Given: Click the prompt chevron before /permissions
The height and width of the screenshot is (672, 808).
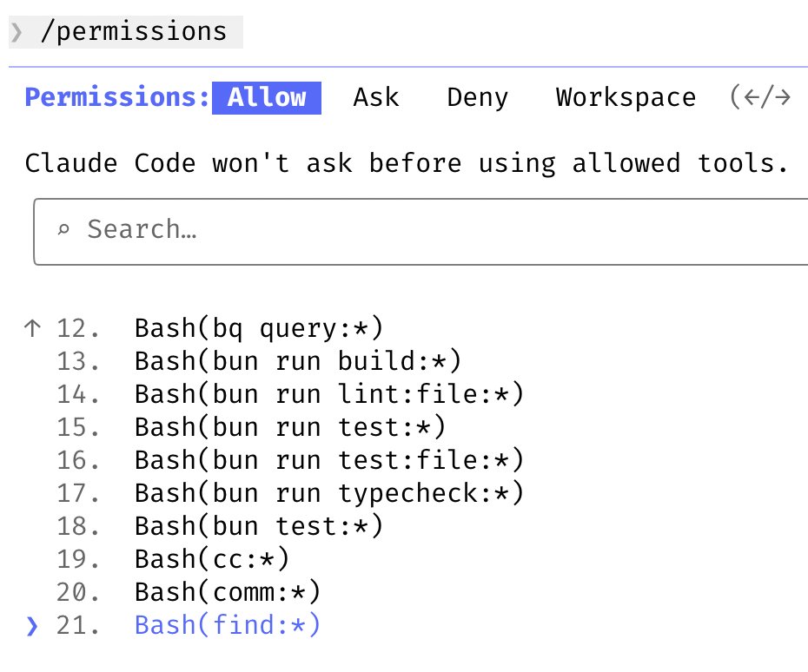Looking at the screenshot, I should click(x=17, y=31).
